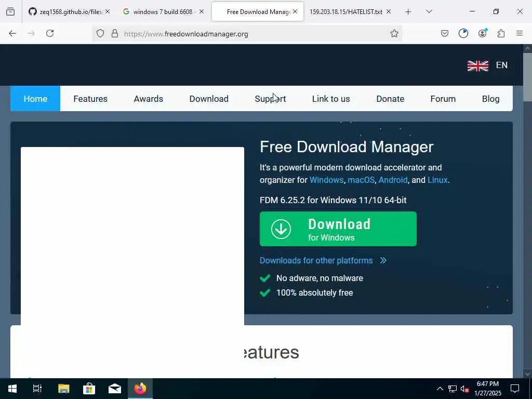The width and height of the screenshot is (532, 399).
Task: Click the scrollbar up arrow
Action: click(527, 48)
